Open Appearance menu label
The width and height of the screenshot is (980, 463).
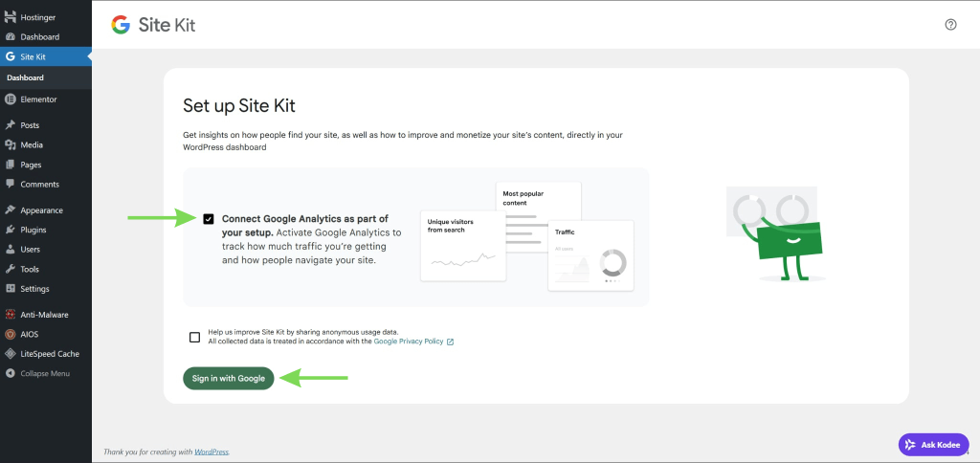(42, 210)
